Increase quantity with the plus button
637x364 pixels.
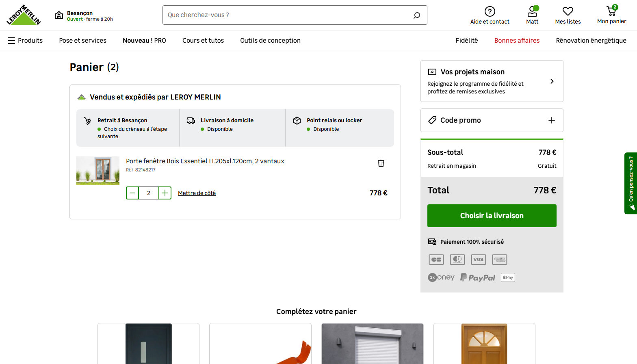(165, 193)
